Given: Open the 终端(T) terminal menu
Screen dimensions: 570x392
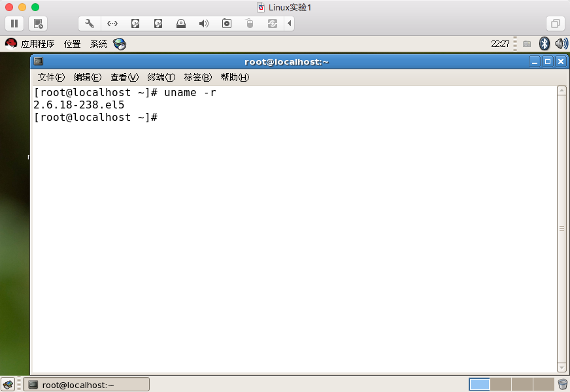Looking at the screenshot, I should [161, 77].
